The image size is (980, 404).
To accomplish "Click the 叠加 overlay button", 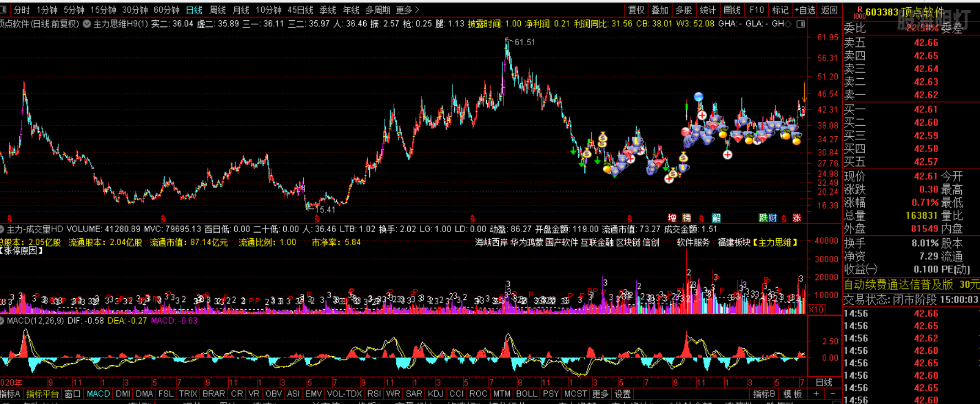I will pos(660,10).
